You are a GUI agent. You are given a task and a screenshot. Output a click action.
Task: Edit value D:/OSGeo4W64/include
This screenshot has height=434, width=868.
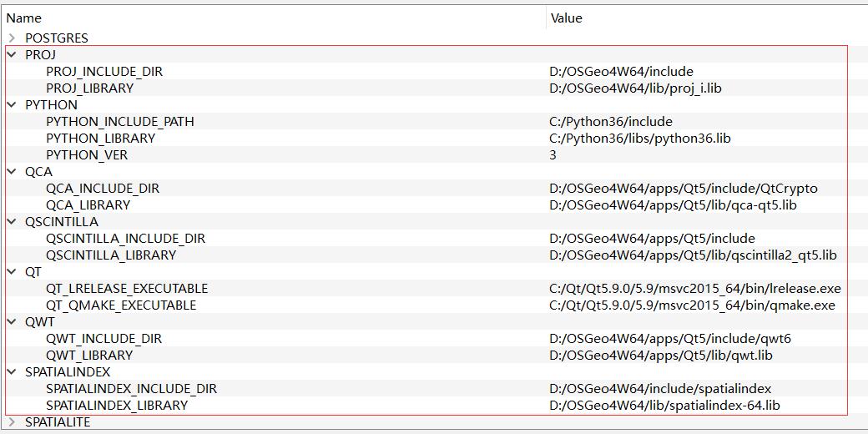(x=621, y=72)
